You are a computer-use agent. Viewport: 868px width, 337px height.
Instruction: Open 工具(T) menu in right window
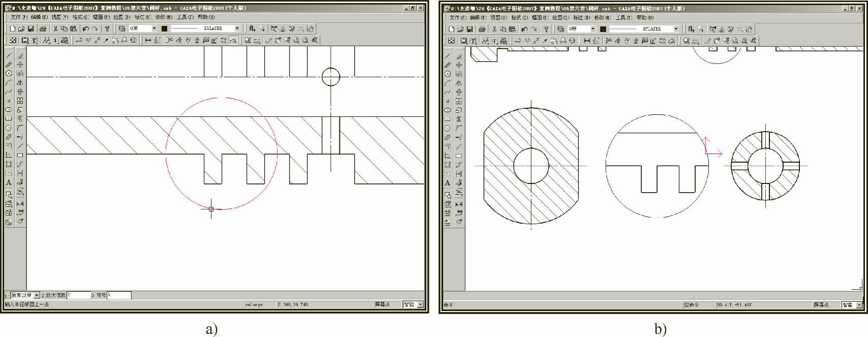coord(624,17)
